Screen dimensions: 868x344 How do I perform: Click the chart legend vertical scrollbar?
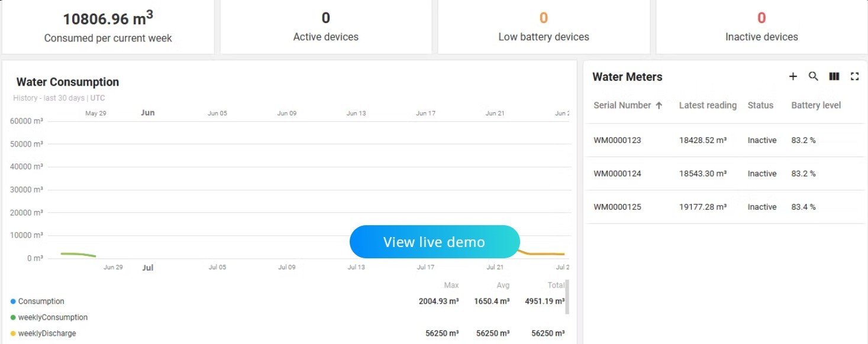pyautogui.click(x=567, y=297)
